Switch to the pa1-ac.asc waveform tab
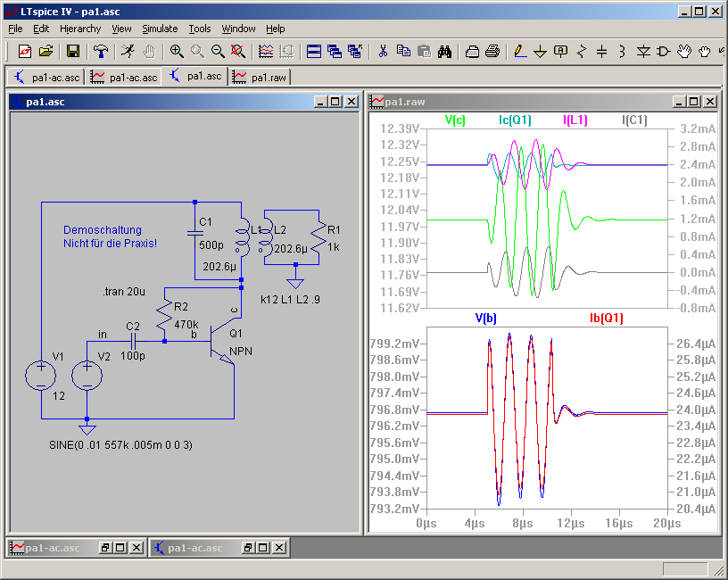 [x=123, y=78]
